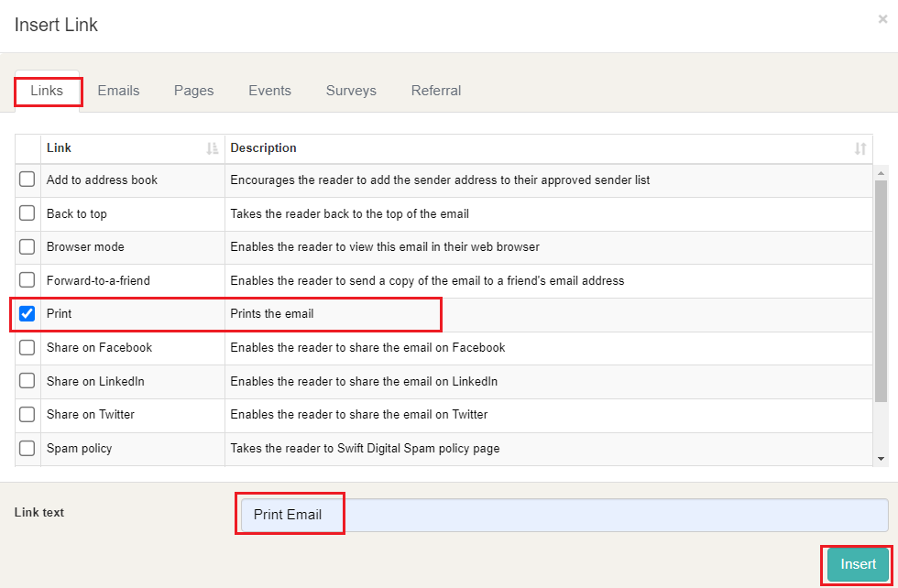
Task: Untick the Print checkbox
Action: point(27,314)
